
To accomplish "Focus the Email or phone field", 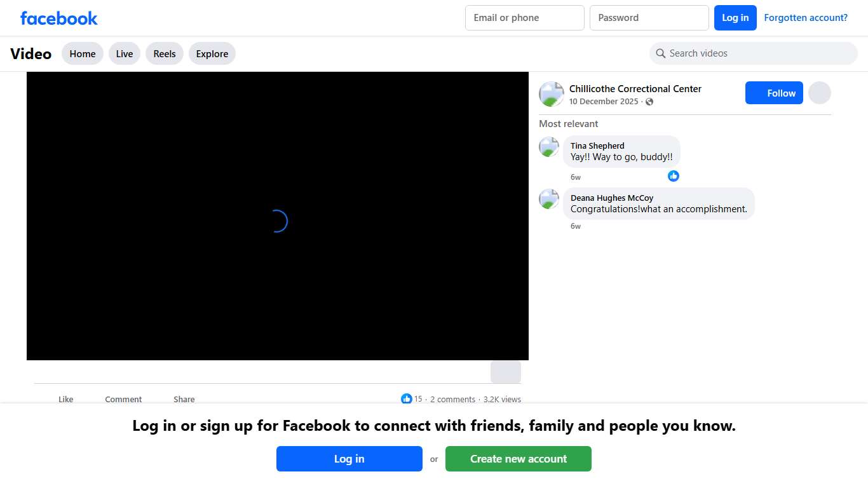I will click(524, 18).
